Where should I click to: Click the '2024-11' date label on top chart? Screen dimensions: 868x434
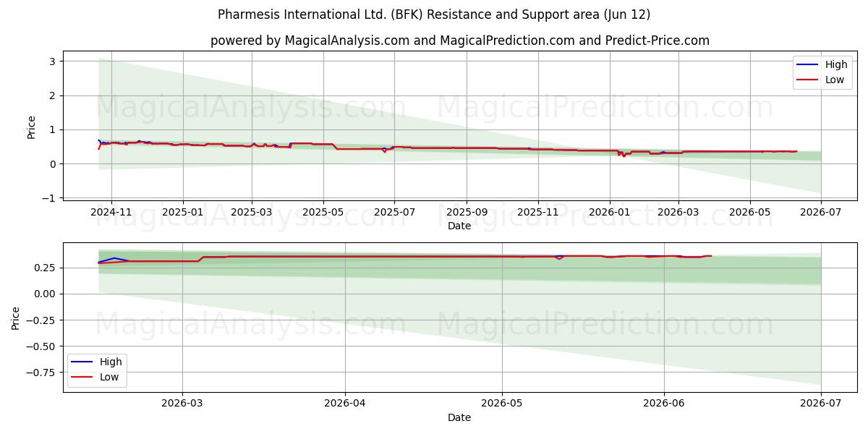[x=111, y=213]
